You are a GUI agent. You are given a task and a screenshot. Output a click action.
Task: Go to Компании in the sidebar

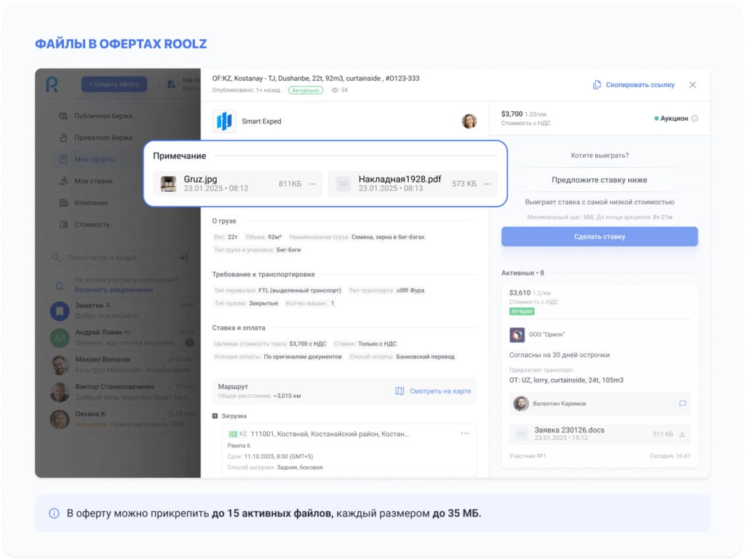pos(91,203)
